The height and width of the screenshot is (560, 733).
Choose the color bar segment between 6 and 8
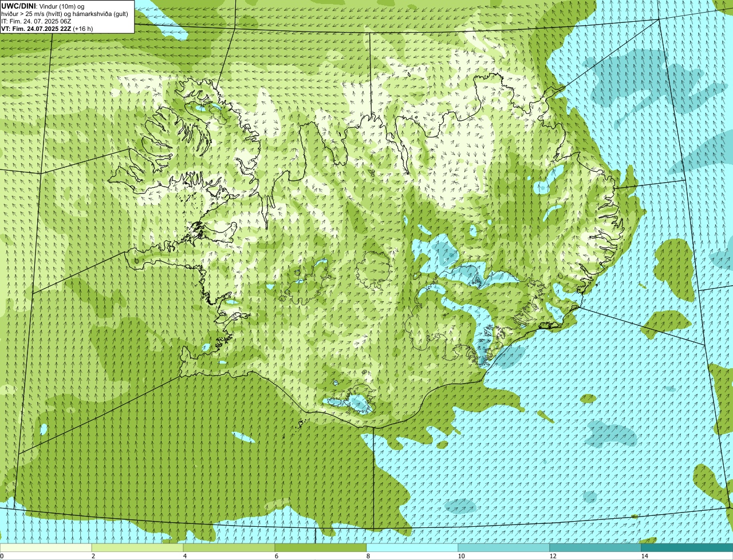click(x=321, y=547)
